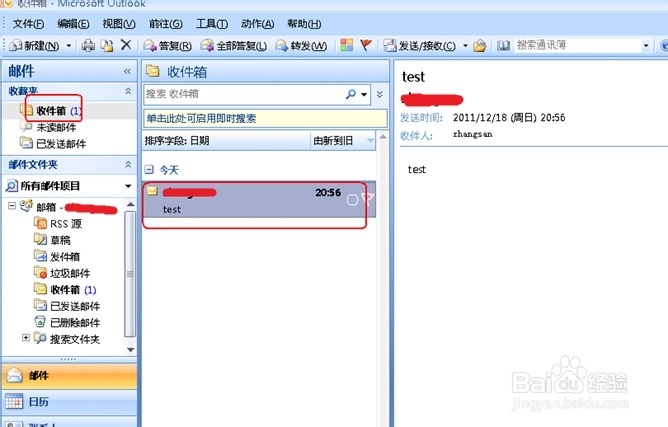Open the address book search dropdown
668x427 pixels.
tap(646, 45)
